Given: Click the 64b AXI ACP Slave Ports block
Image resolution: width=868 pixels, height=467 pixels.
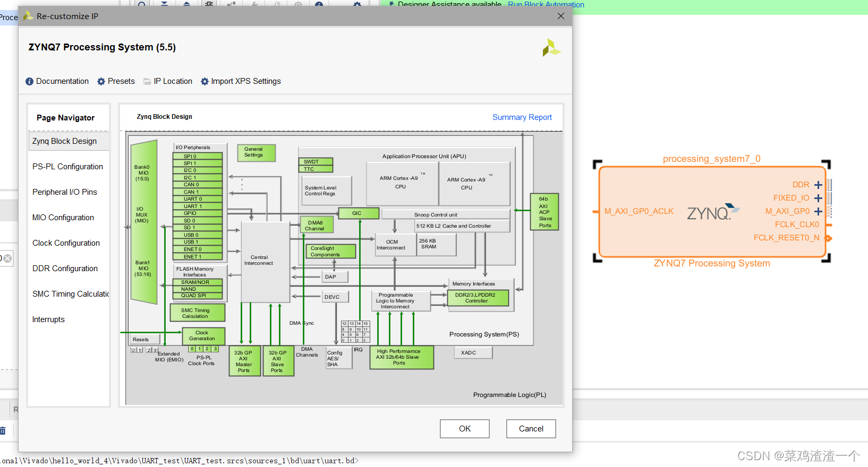Looking at the screenshot, I should click(544, 212).
